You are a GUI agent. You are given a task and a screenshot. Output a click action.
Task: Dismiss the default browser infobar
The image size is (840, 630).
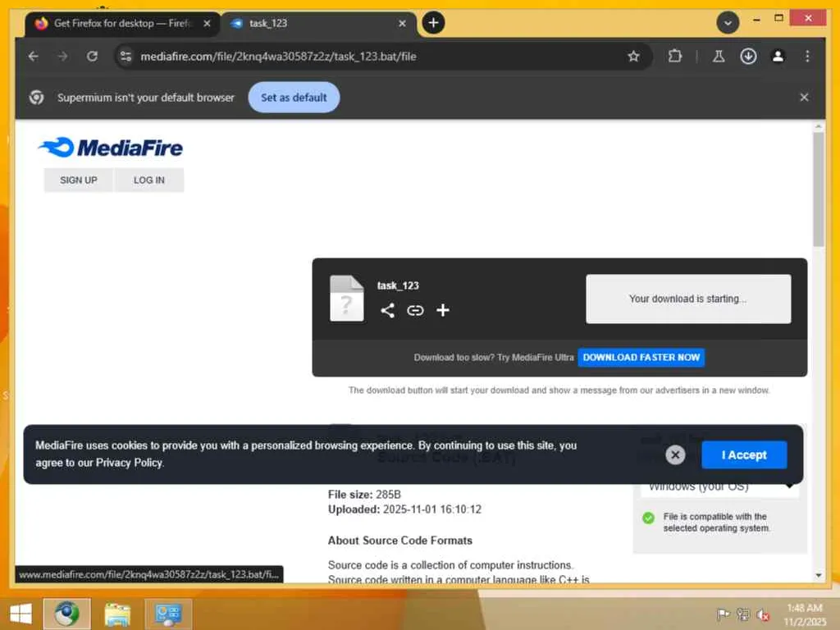(x=804, y=98)
